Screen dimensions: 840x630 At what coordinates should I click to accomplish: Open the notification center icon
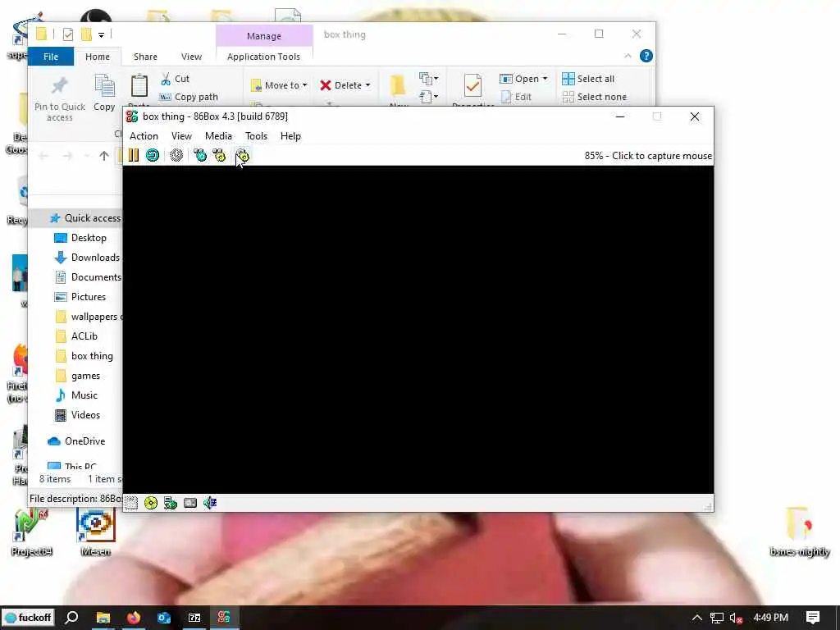[813, 618]
